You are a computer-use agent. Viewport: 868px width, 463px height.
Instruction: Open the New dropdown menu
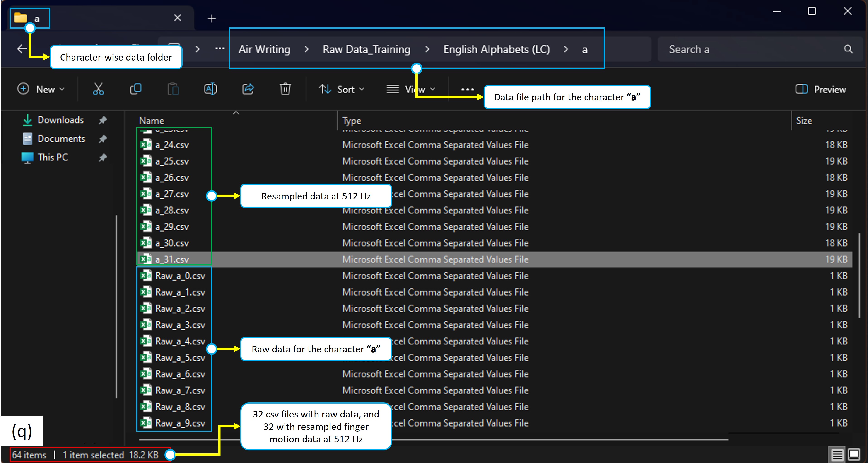[x=41, y=89]
